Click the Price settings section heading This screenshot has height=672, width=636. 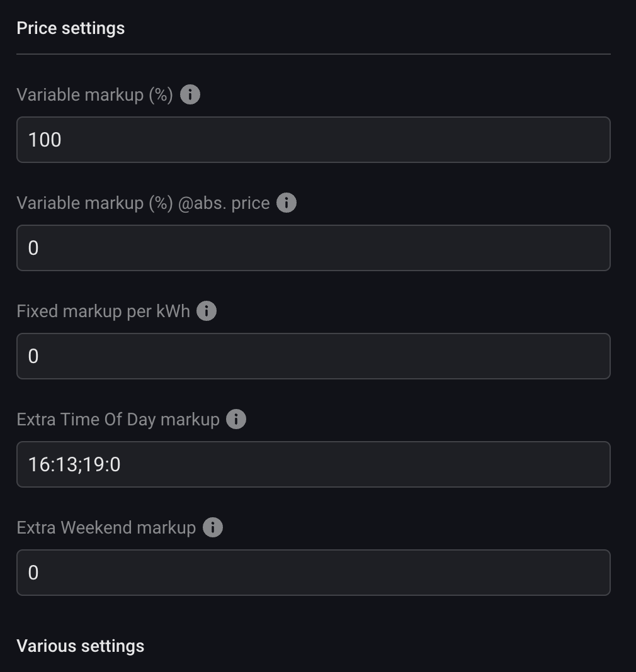pos(71,28)
